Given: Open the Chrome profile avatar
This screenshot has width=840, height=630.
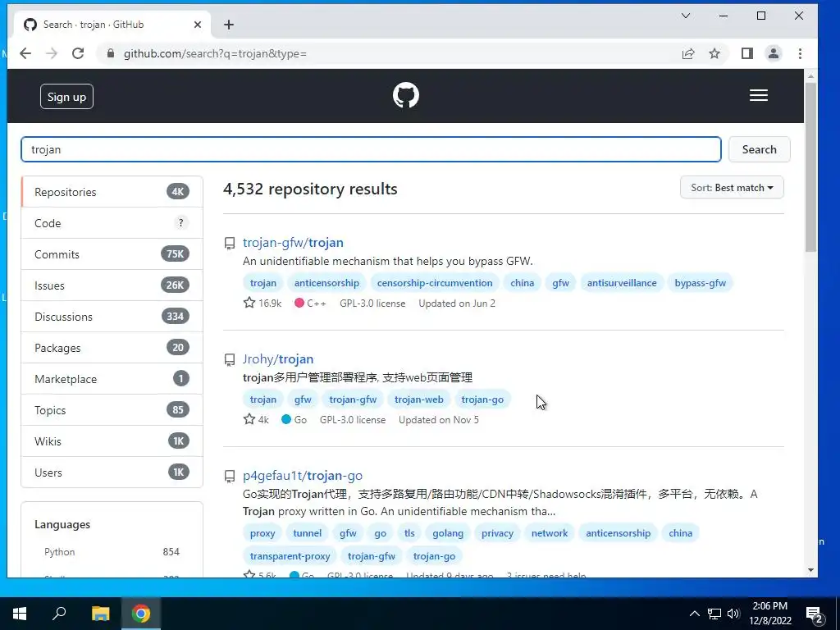Looking at the screenshot, I should 773,53.
